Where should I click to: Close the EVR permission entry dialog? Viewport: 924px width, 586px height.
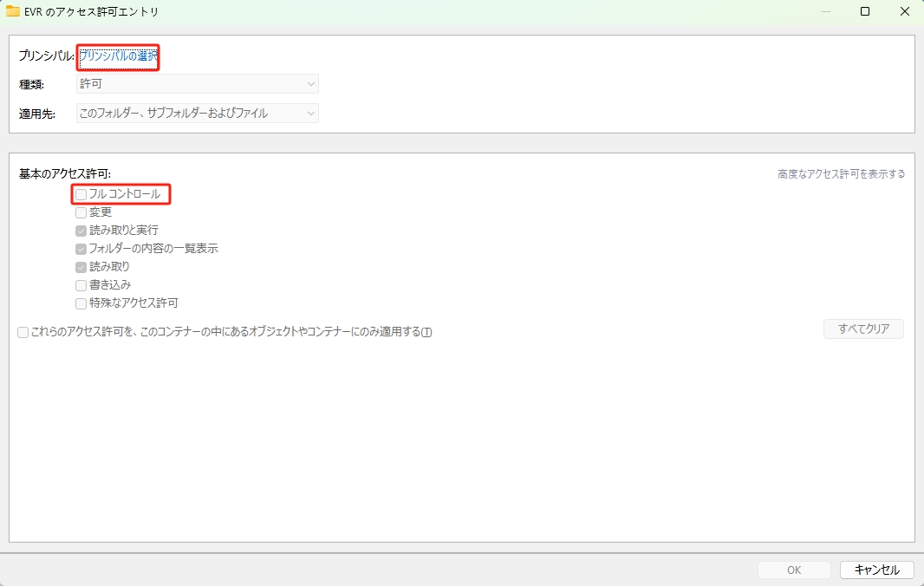904,12
